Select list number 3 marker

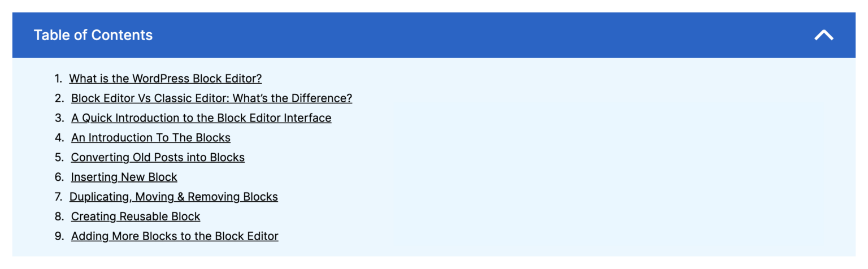coord(59,118)
